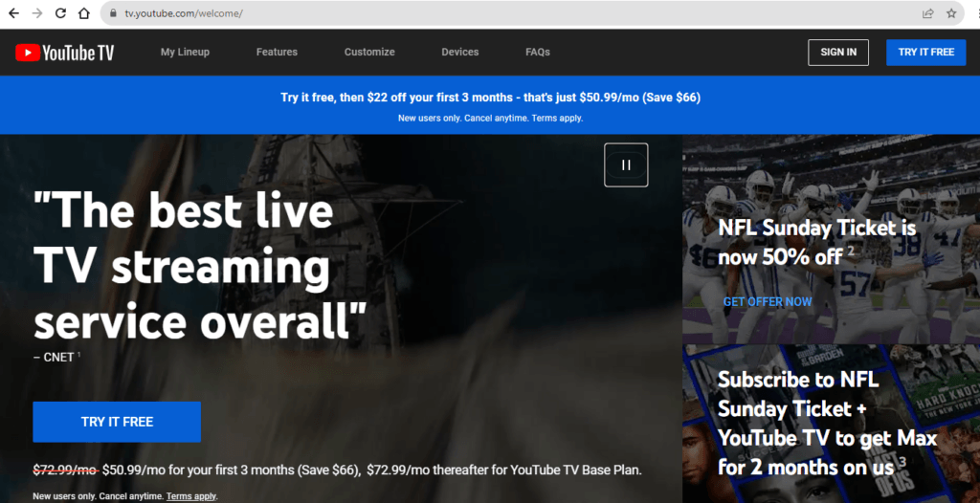The height and width of the screenshot is (503, 980).
Task: Pause the background video
Action: point(626,165)
